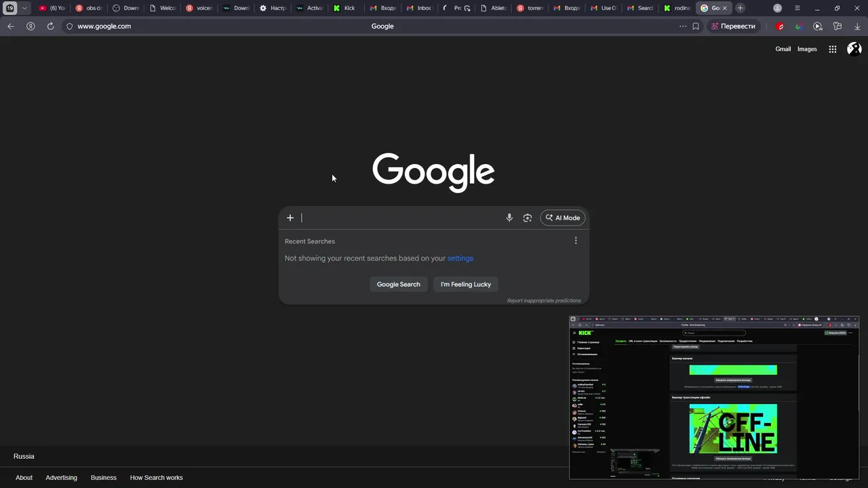Open Images link at top right
This screenshot has height=488, width=868.
tap(807, 49)
